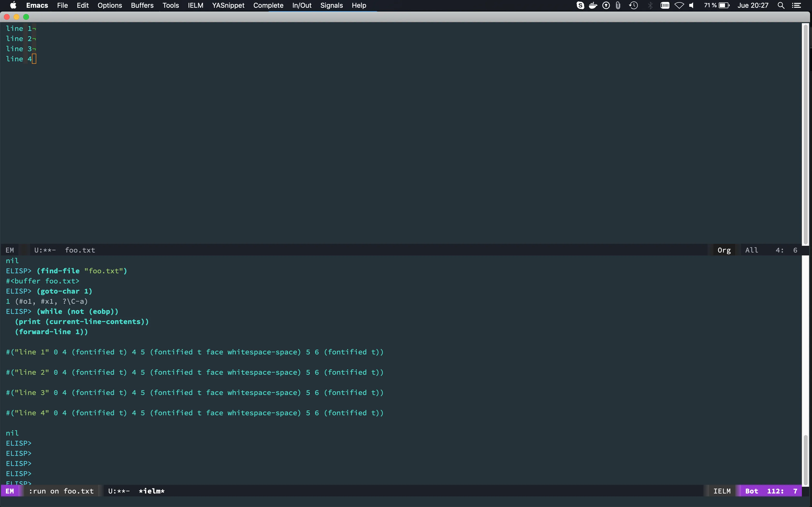Click the Bluetooth status icon
Image resolution: width=812 pixels, height=507 pixels.
[650, 5]
